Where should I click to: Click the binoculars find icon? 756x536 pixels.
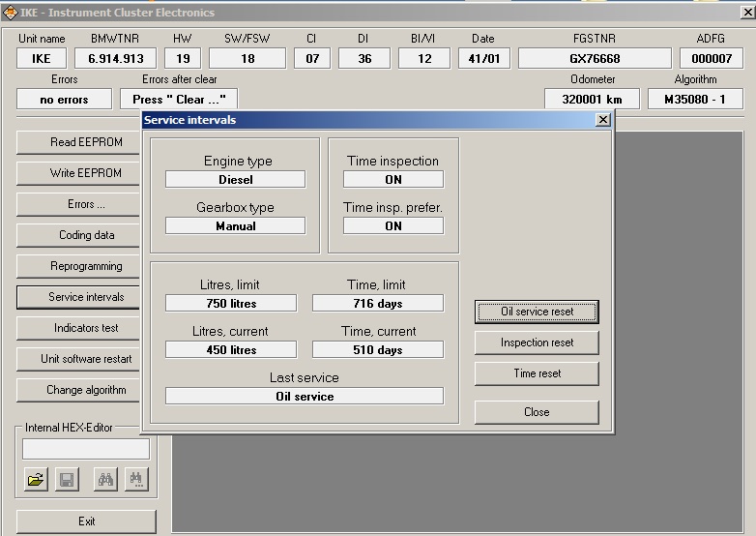[x=105, y=479]
